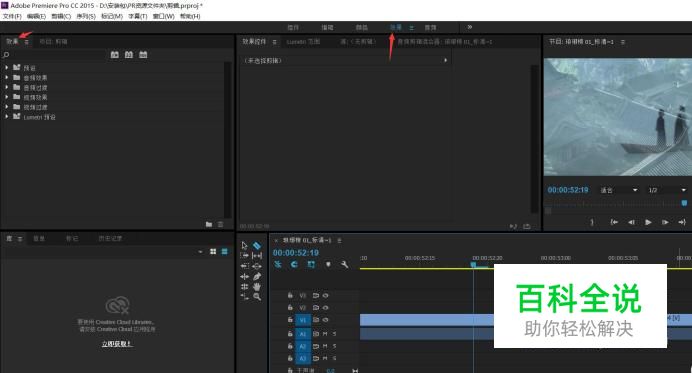Image resolution: width=692 pixels, height=373 pixels.
Task: Click the 32-bit color effects filter icon
Action: [x=129, y=55]
